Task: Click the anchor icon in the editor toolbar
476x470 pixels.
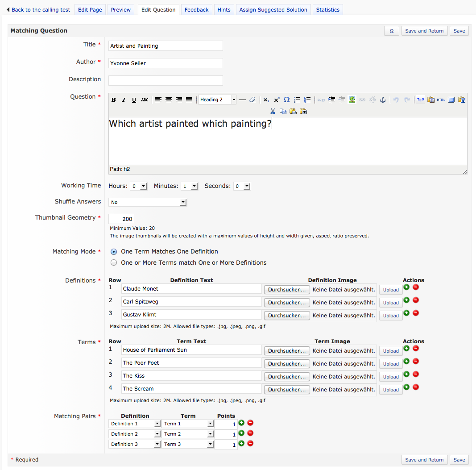Action: click(382, 100)
